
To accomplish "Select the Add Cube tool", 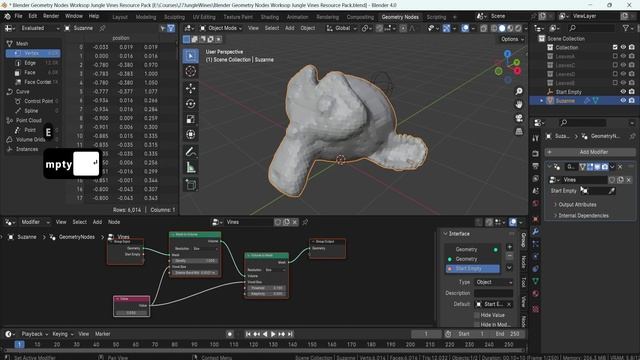I will (x=191, y=185).
